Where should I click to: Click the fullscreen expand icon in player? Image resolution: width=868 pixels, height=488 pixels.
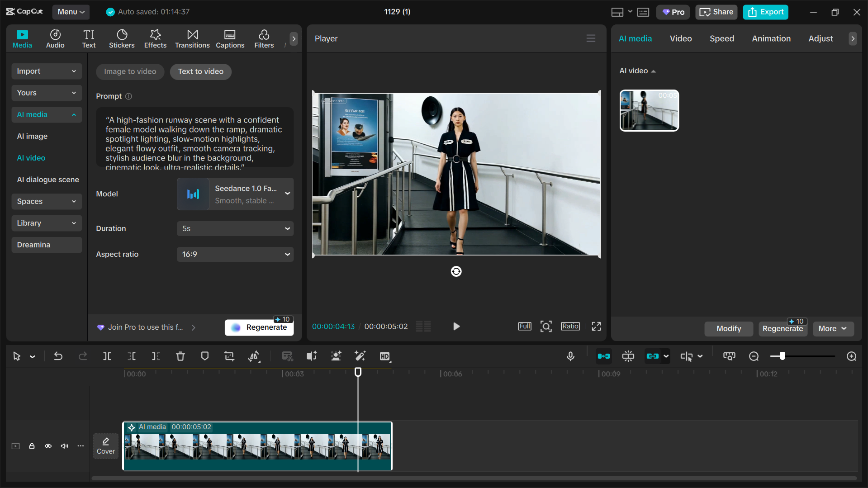pos(596,327)
